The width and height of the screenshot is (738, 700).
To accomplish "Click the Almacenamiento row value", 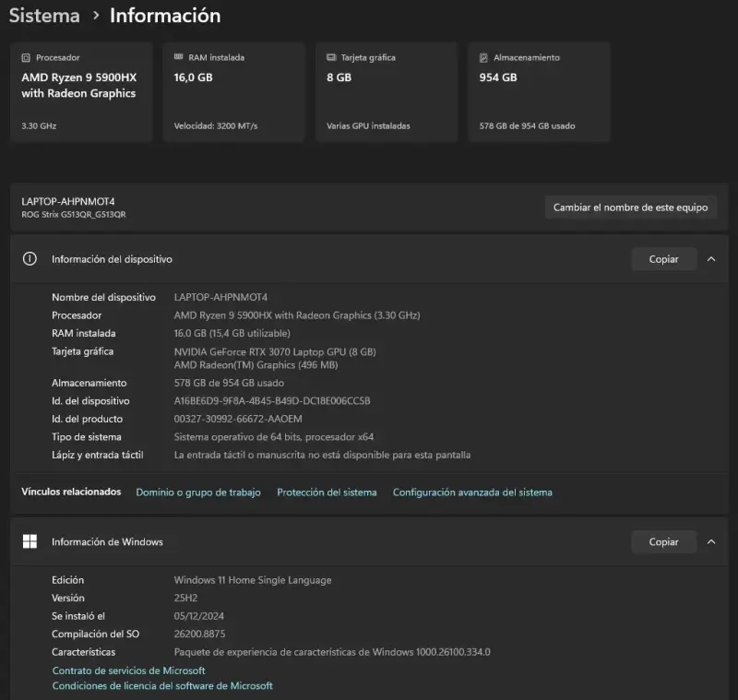I will (229, 383).
